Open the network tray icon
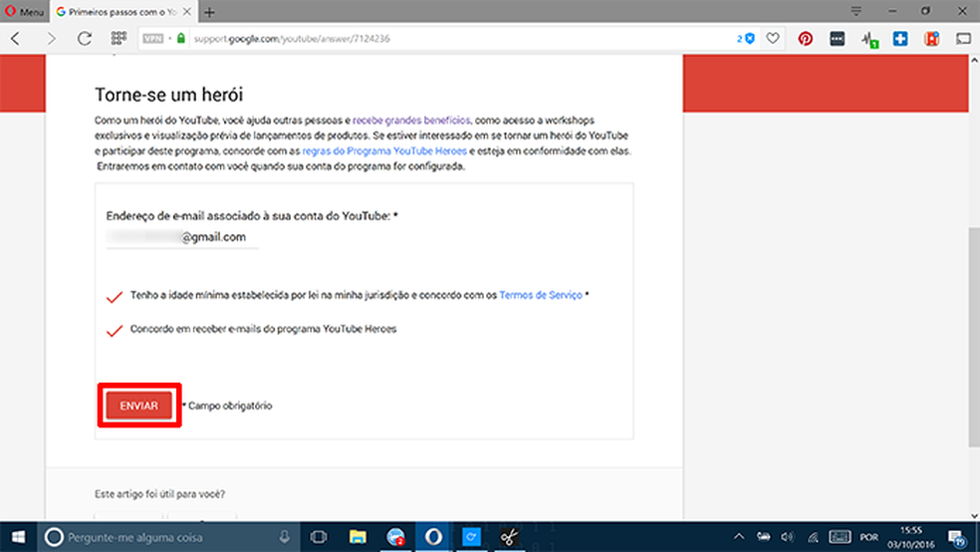This screenshot has height=552, width=980. [813, 537]
